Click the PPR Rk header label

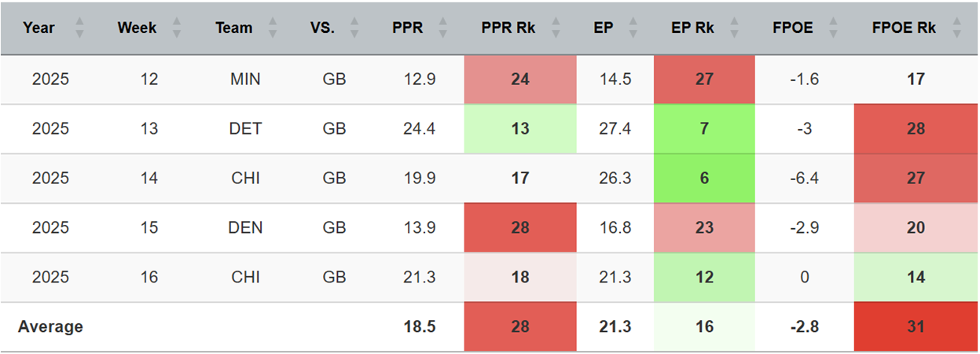click(509, 28)
